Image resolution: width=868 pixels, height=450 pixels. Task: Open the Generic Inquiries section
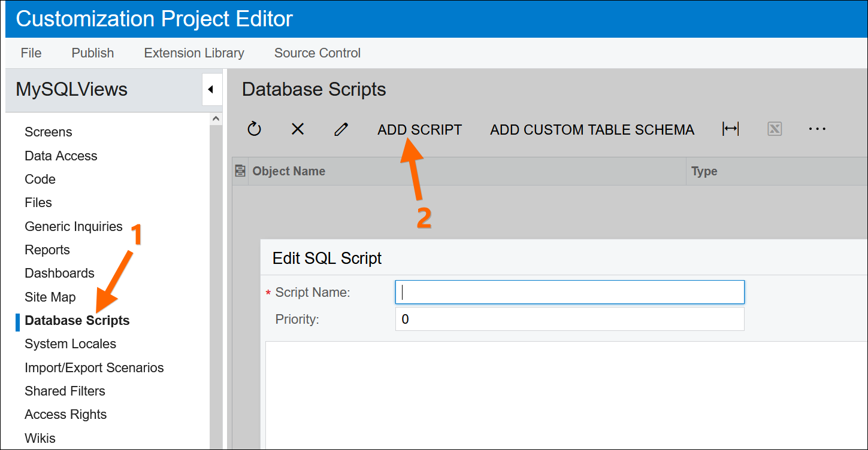(x=73, y=226)
